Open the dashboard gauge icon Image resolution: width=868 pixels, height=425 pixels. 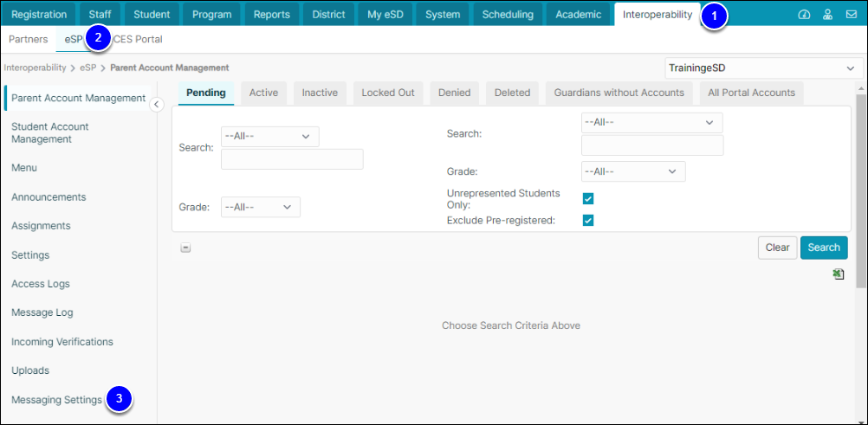click(804, 15)
